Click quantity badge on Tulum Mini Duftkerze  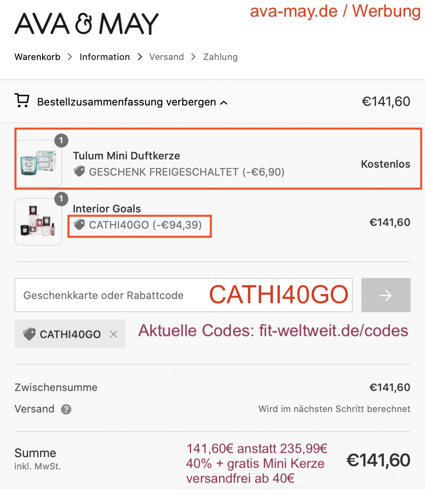(61, 141)
